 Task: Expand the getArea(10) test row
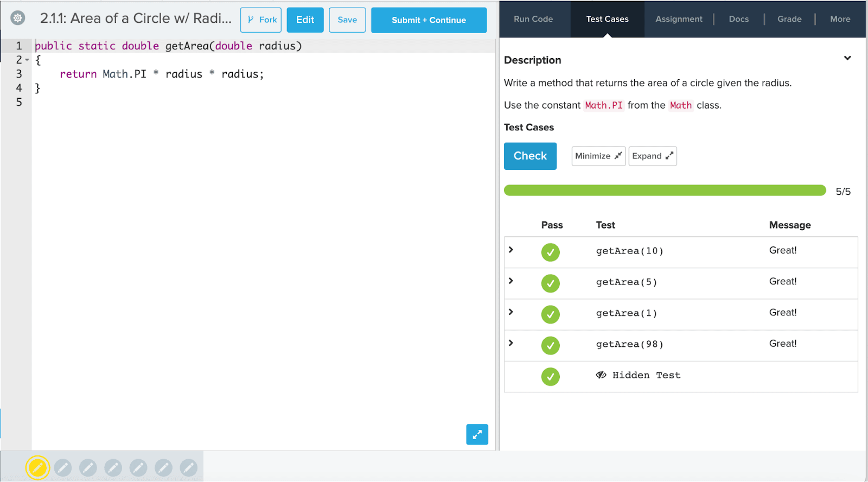click(511, 250)
